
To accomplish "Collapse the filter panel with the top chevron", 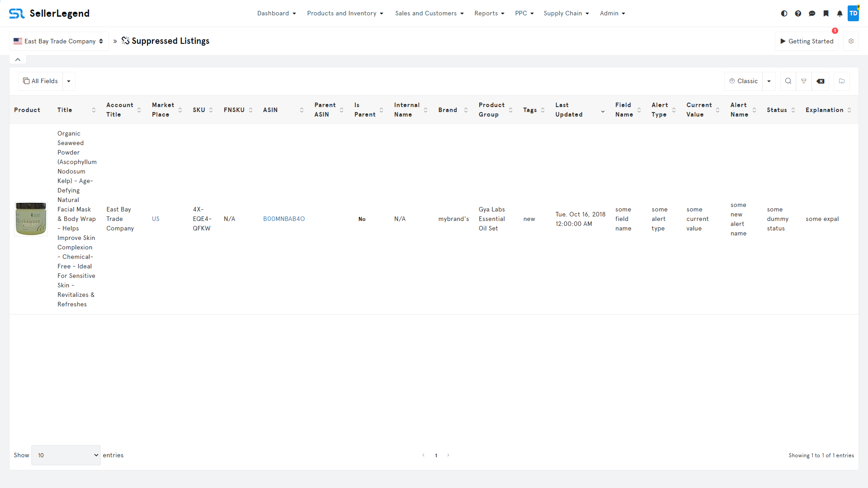I will (x=17, y=59).
